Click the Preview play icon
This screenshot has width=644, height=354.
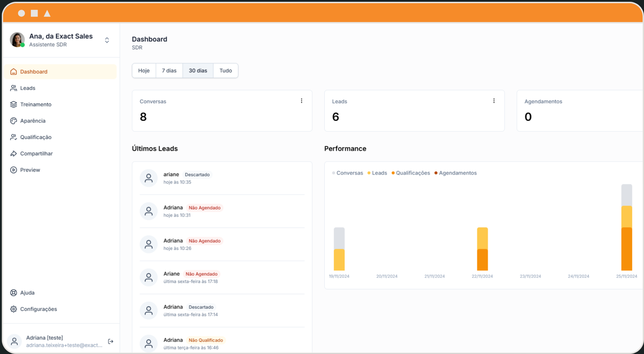coord(14,170)
